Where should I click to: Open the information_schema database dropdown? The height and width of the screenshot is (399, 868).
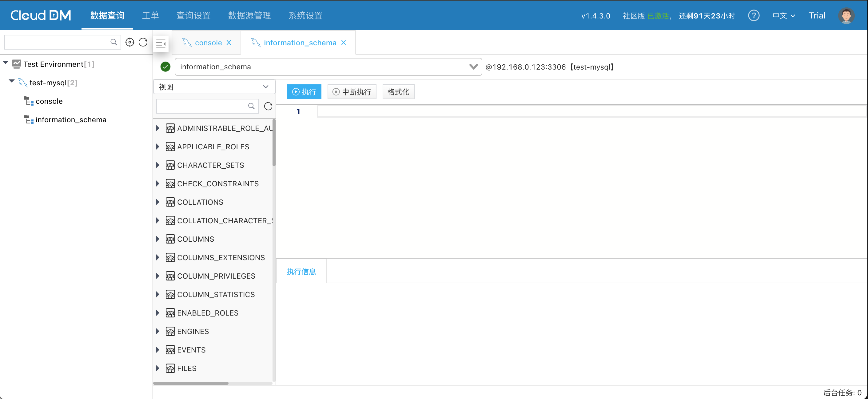click(473, 67)
